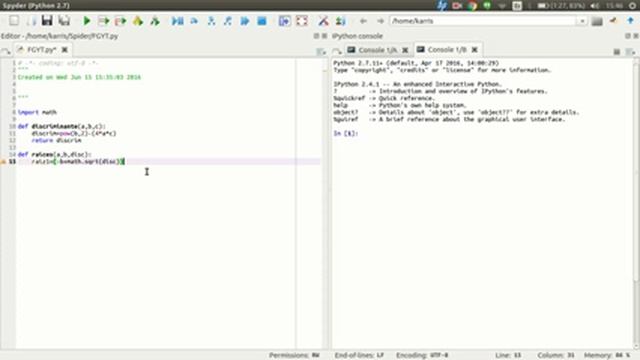The height and width of the screenshot is (360, 640).
Task: Click the 'return discrim' code line
Action: click(56, 140)
